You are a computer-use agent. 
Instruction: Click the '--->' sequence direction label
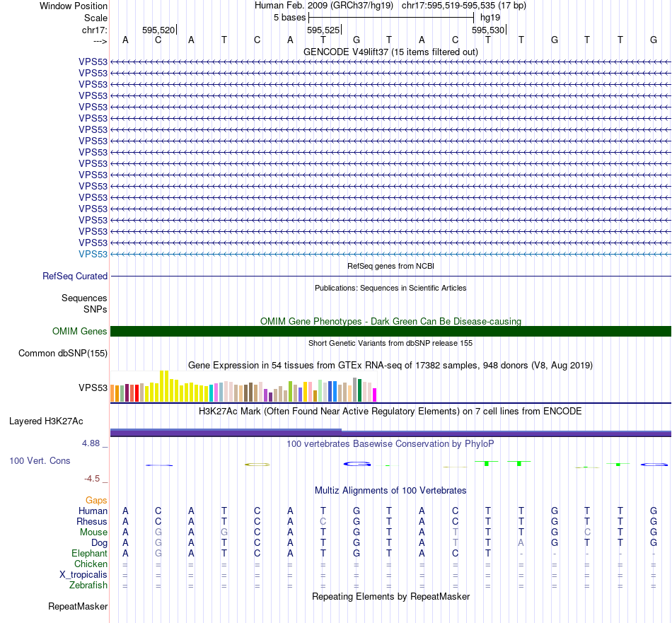point(100,41)
